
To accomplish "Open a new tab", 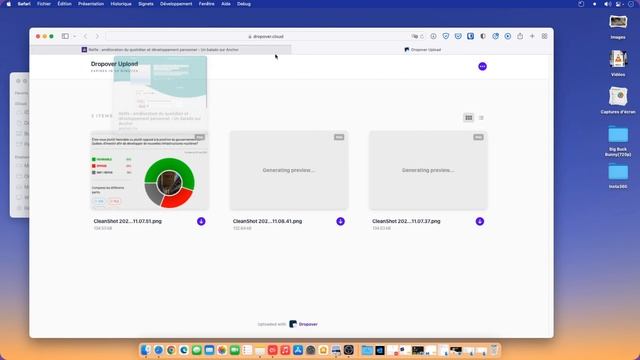I will click(532, 36).
